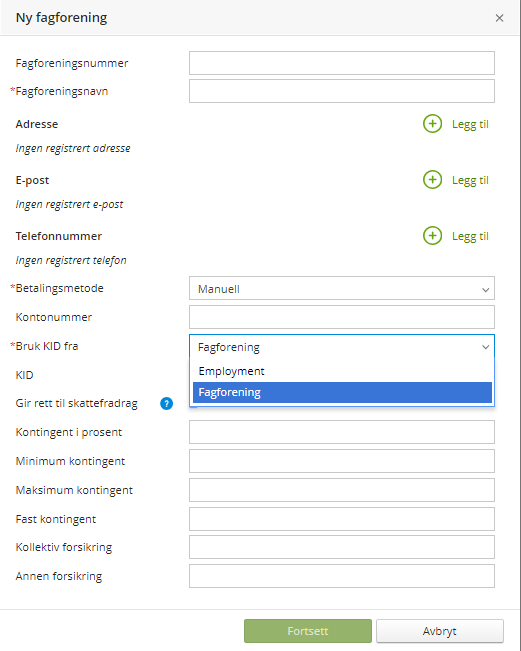The image size is (521, 651).
Task: Focus the Kollektiv forsikring field
Action: 342,547
